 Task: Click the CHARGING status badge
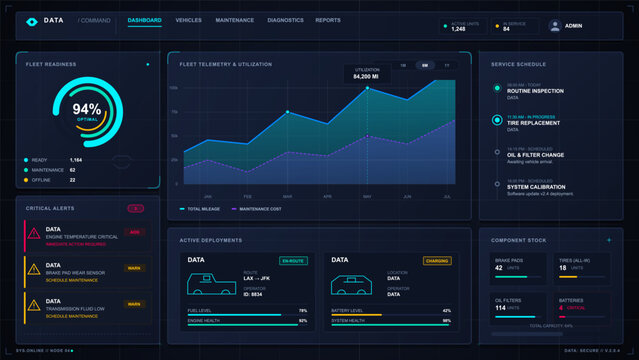(x=437, y=261)
